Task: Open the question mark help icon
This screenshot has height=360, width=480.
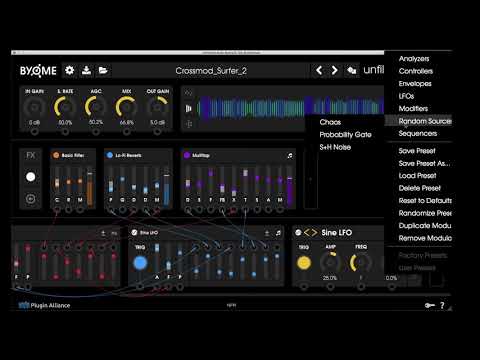Action: (x=442, y=305)
